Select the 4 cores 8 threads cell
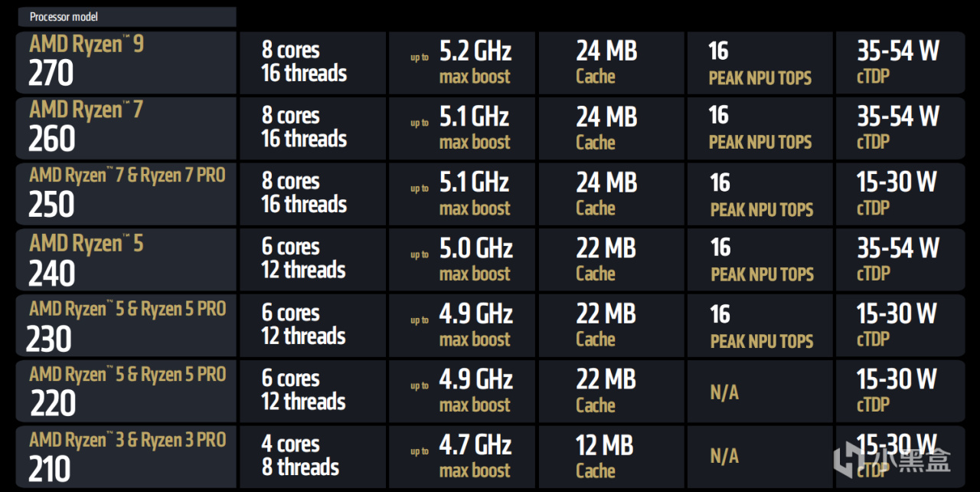The height and width of the screenshot is (492, 980). [x=312, y=457]
